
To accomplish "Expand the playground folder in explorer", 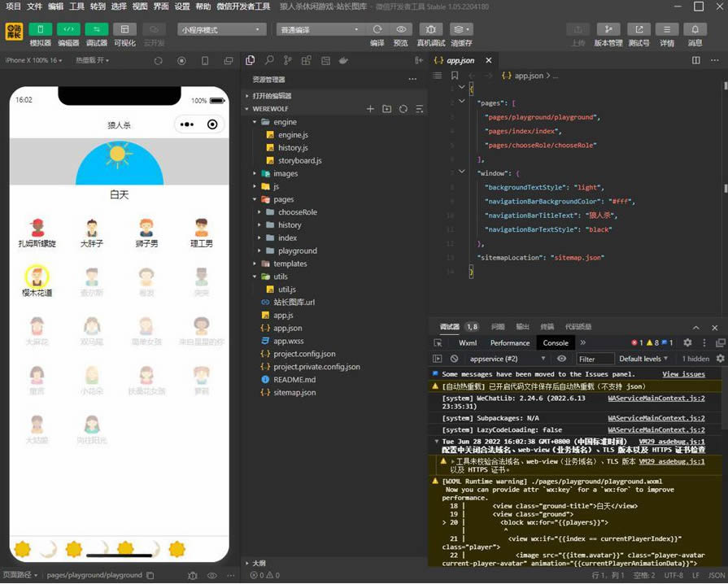I will [296, 251].
